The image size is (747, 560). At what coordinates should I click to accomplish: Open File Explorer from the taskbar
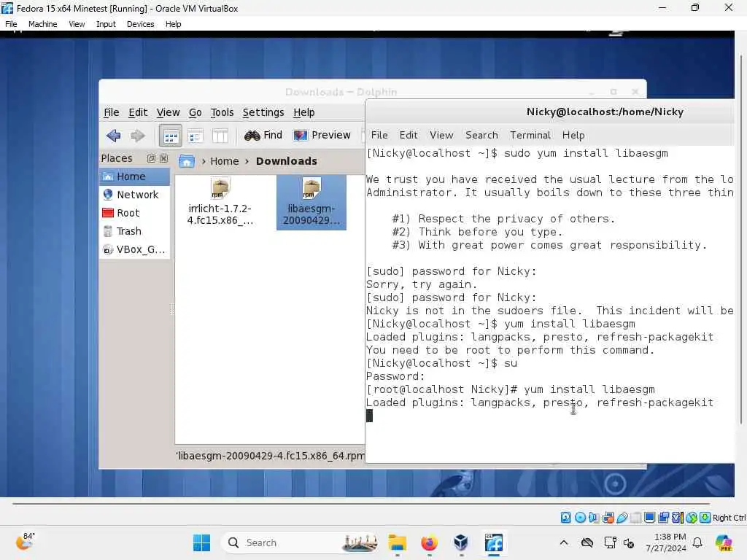(397, 542)
